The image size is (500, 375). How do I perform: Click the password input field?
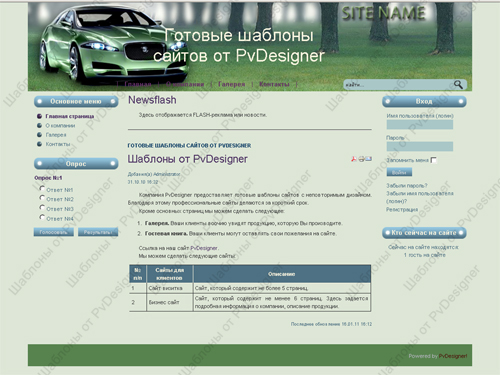pos(420,146)
